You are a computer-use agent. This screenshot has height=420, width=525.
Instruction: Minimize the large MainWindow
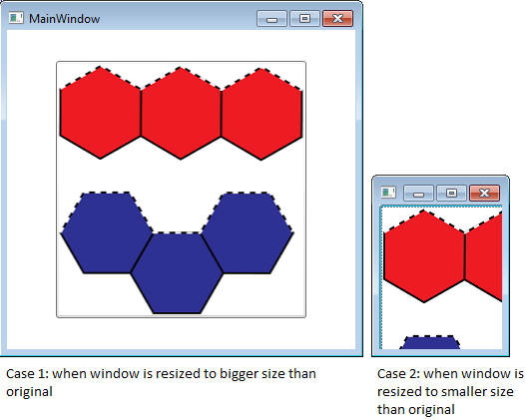271,18
